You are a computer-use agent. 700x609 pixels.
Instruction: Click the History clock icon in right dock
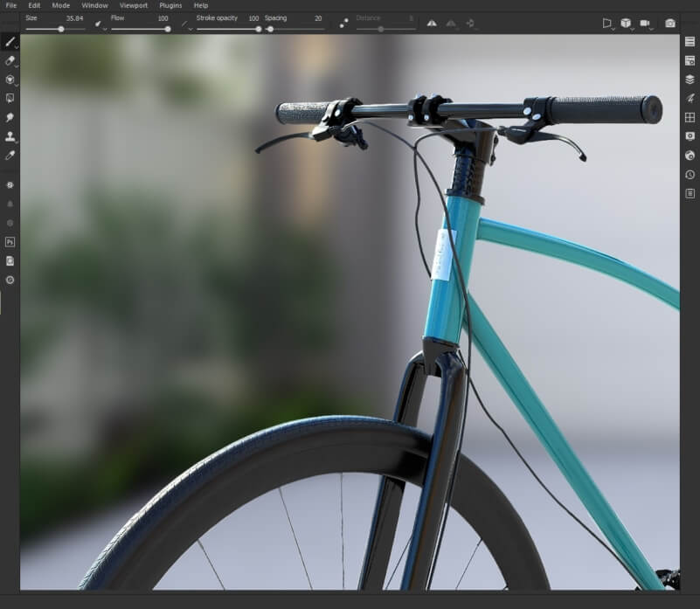point(690,175)
